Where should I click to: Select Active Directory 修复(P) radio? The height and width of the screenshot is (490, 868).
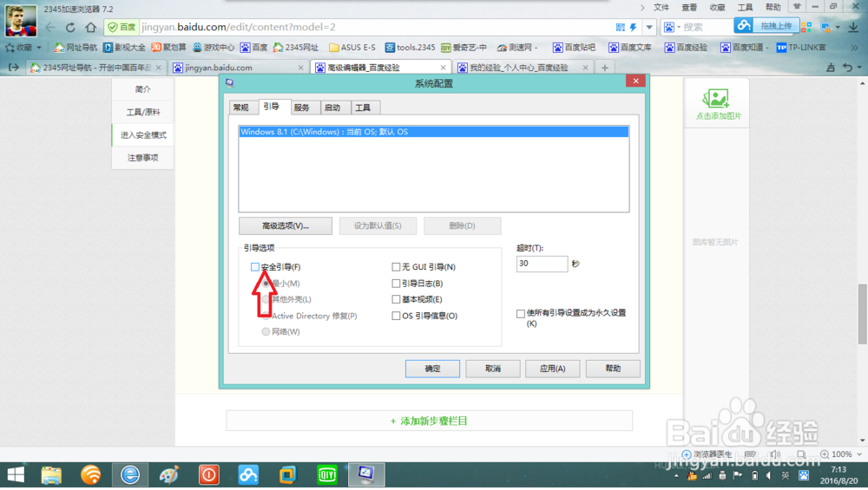266,316
